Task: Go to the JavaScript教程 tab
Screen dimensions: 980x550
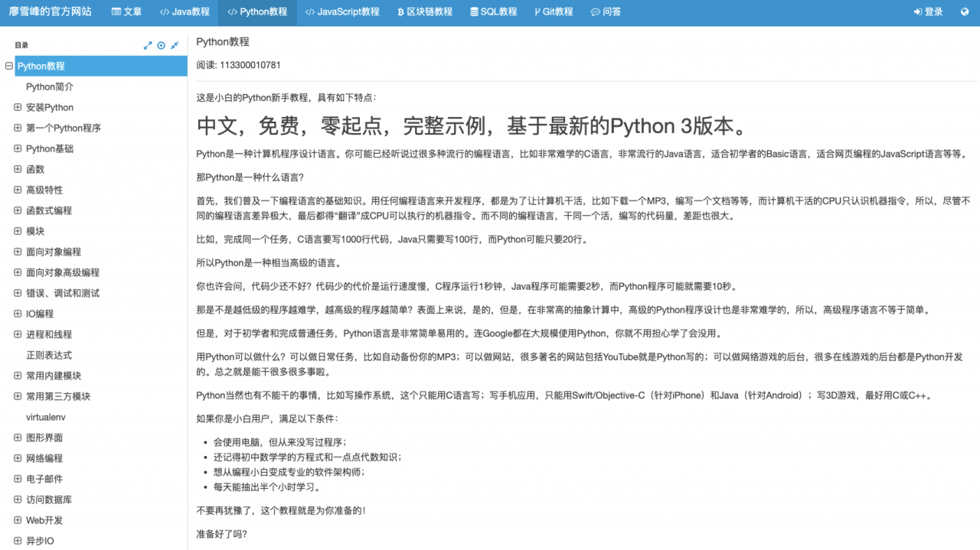Action: (342, 12)
